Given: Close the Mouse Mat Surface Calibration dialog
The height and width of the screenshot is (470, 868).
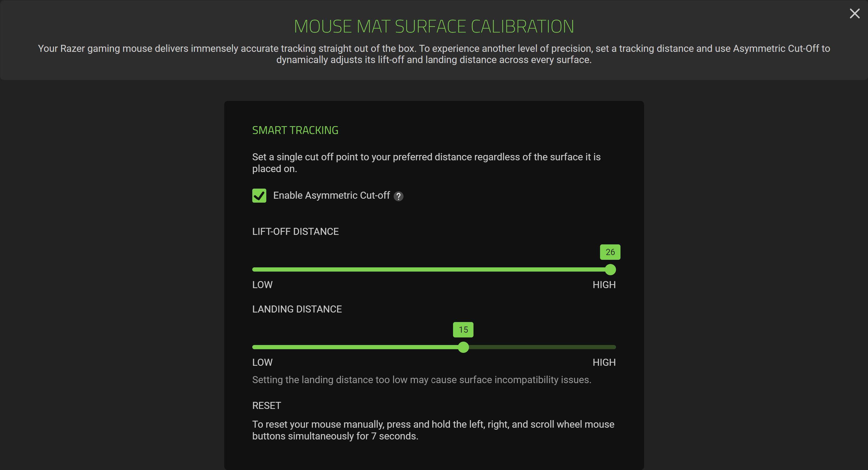Looking at the screenshot, I should (x=855, y=13).
